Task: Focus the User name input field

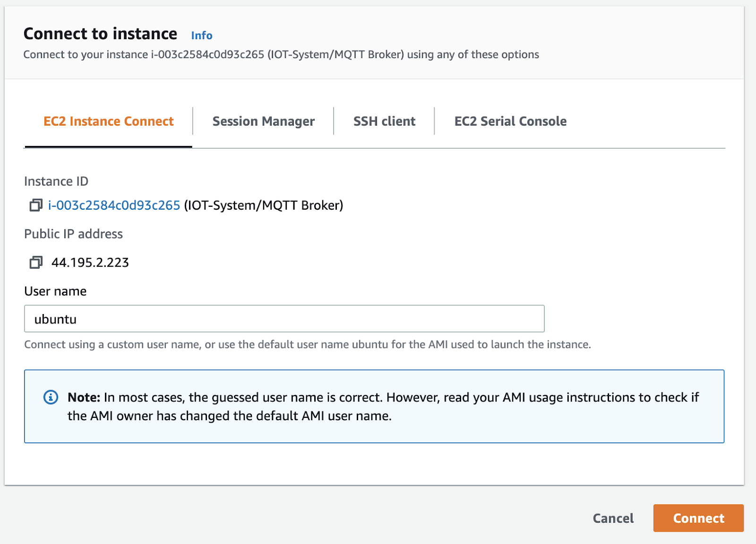Action: 284,319
